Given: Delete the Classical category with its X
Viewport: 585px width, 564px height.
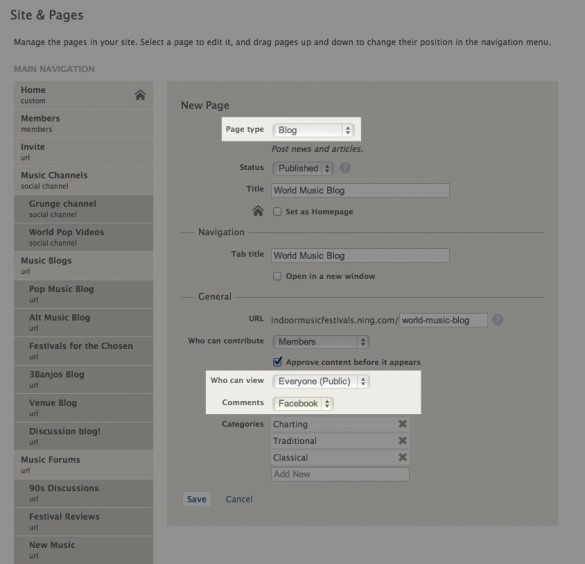Looking at the screenshot, I should 402,457.
